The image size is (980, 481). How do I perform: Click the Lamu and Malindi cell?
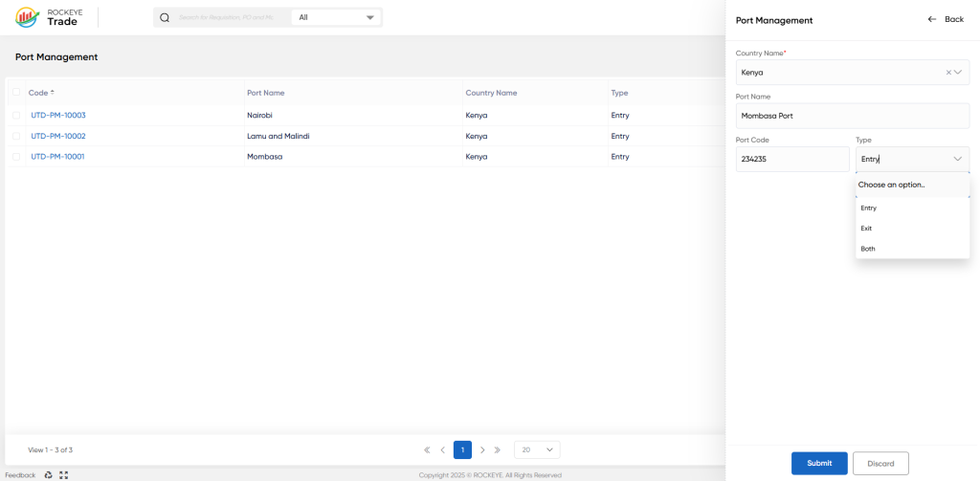click(x=278, y=136)
